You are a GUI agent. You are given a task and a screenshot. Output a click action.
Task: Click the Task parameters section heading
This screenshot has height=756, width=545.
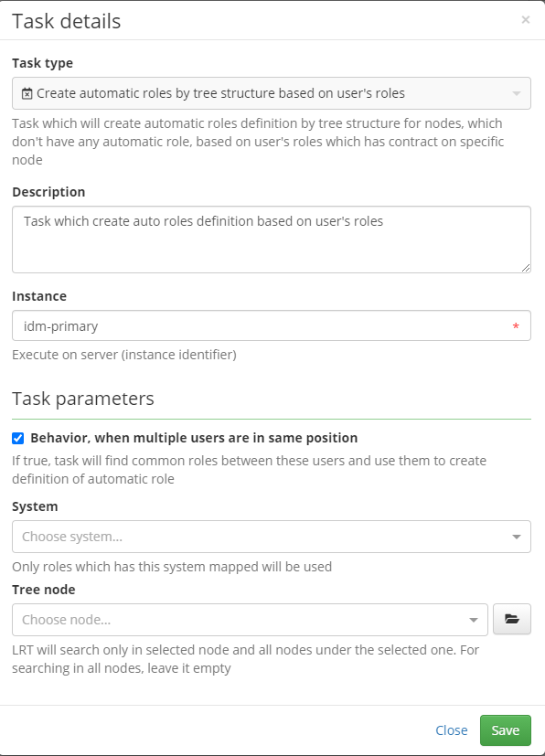click(x=83, y=399)
